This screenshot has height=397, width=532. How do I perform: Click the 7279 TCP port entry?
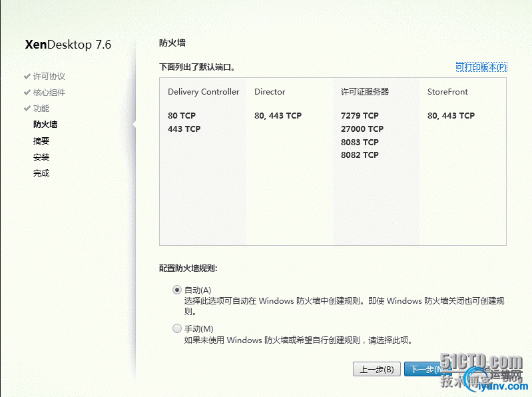tap(360, 116)
